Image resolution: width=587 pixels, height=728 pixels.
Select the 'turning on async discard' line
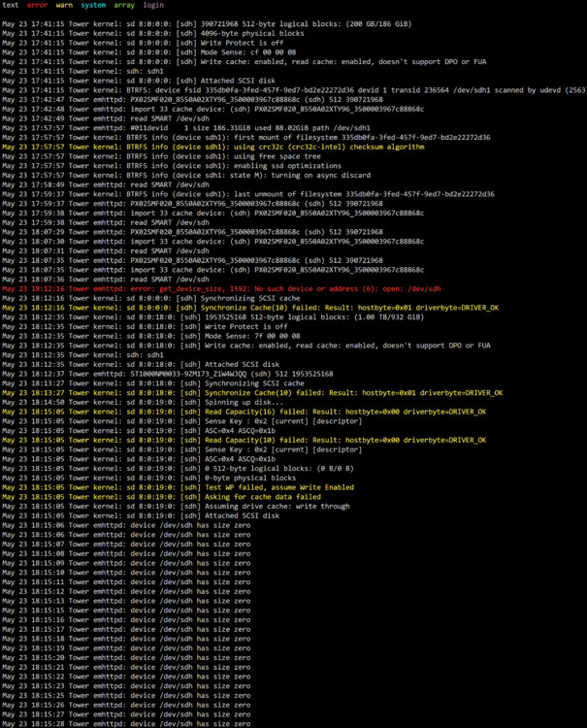pos(186,175)
